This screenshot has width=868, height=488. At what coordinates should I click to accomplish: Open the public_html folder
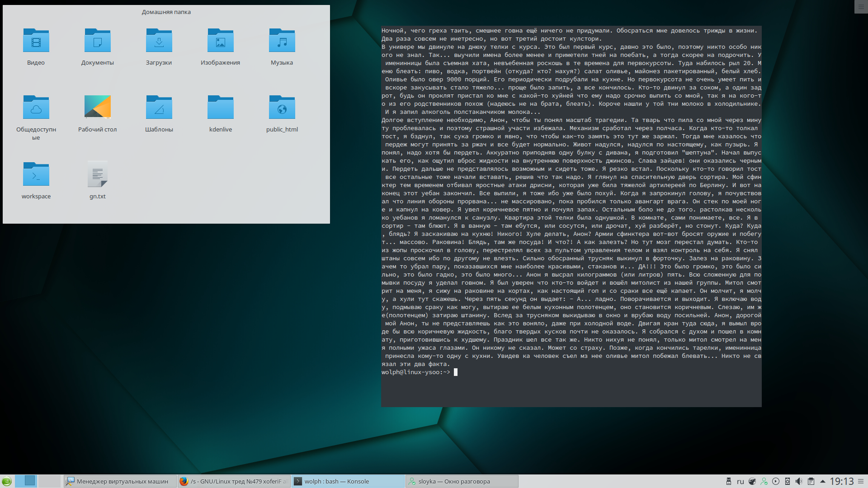[x=282, y=113]
